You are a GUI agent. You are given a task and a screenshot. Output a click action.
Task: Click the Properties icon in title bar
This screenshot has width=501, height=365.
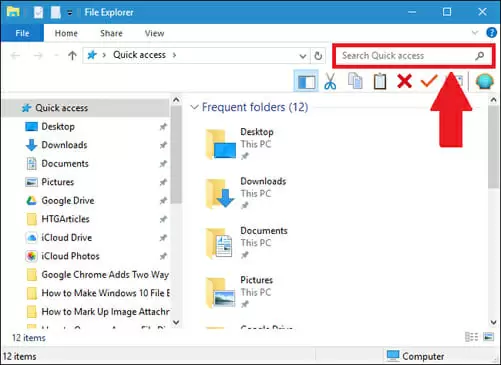tap(38, 13)
